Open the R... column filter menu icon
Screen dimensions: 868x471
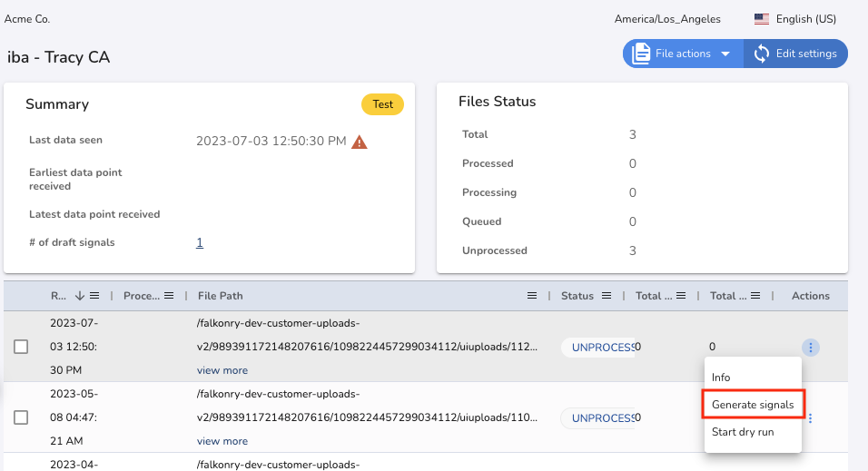(94, 296)
